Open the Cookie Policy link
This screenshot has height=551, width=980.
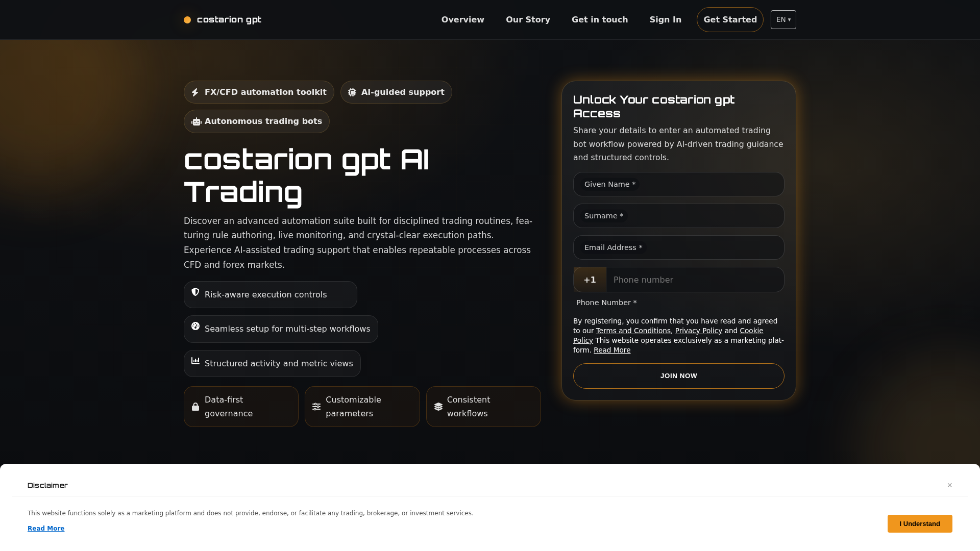[x=751, y=331]
